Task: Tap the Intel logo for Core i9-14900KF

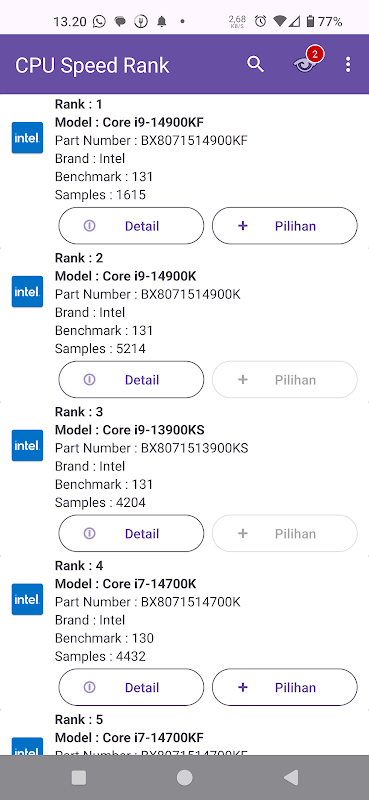Action: [x=27, y=138]
